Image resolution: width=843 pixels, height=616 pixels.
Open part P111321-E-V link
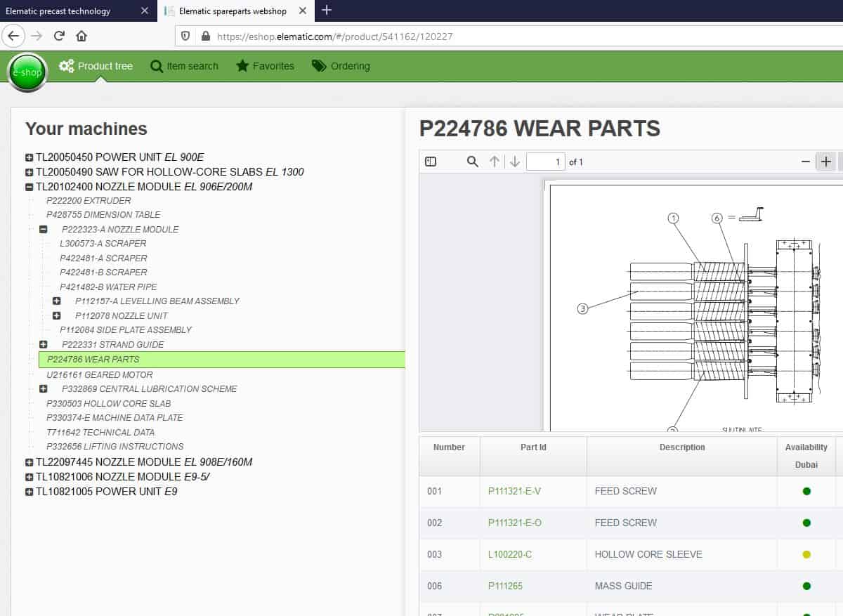tap(514, 491)
